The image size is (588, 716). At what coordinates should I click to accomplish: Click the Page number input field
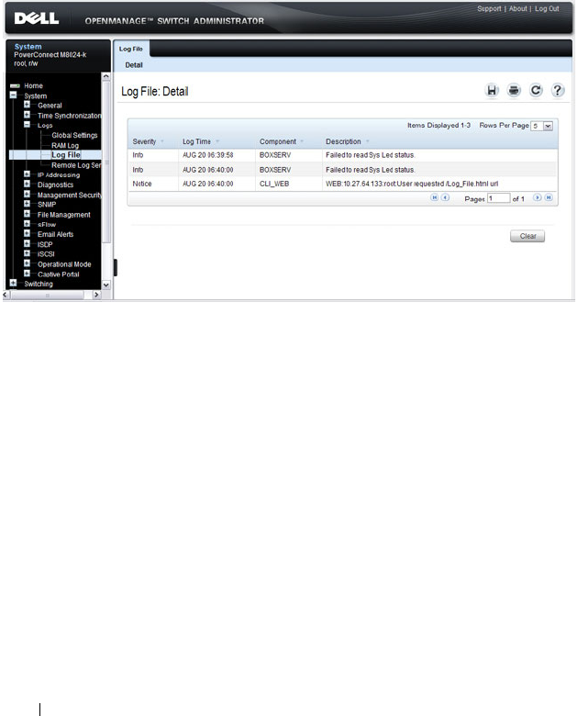tap(498, 198)
